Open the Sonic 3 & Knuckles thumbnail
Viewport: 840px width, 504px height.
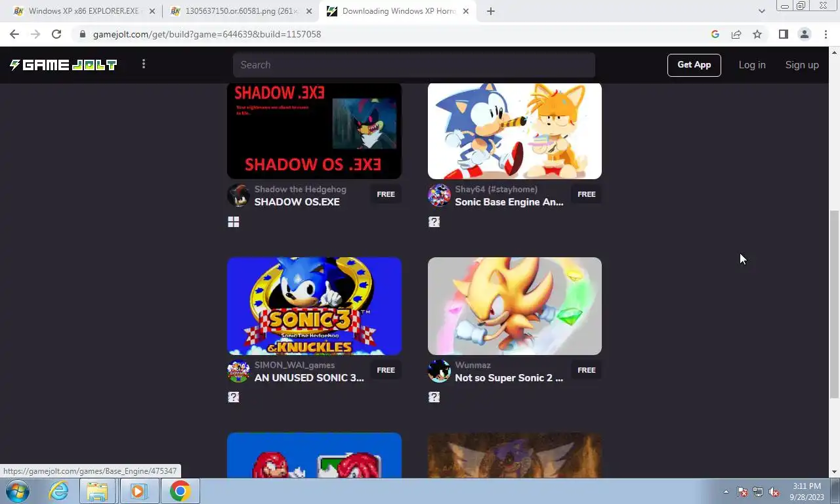click(314, 306)
